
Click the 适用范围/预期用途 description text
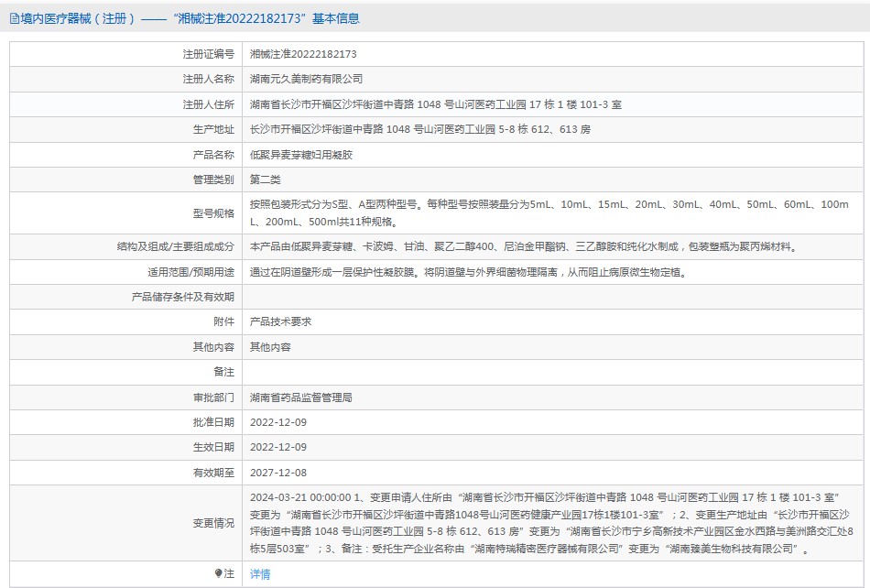click(467, 272)
